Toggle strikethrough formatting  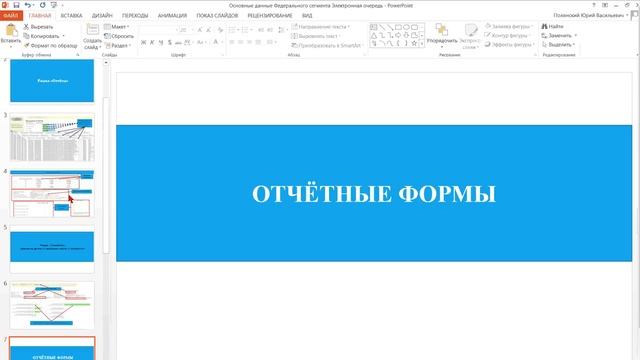pyautogui.click(x=178, y=42)
